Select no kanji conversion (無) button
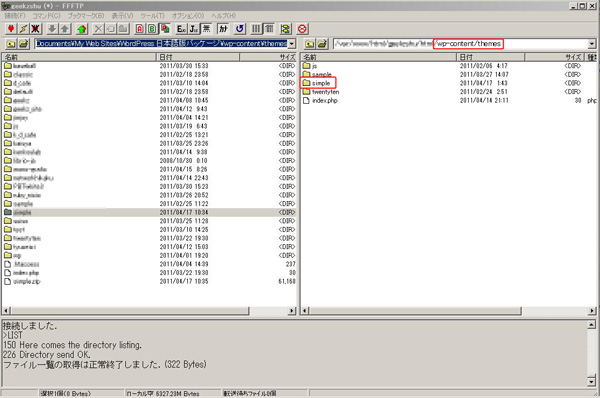 point(206,29)
